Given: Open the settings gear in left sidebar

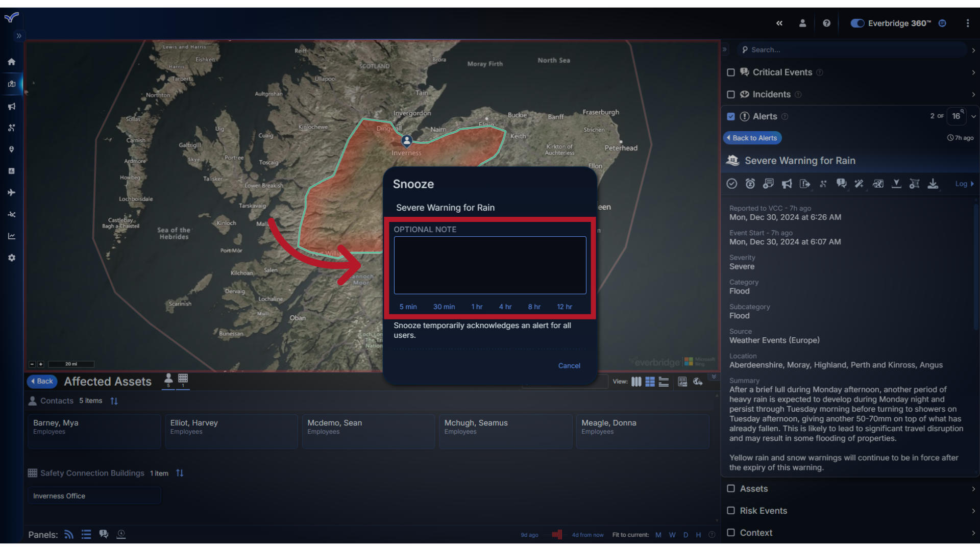Looking at the screenshot, I should 11,258.
